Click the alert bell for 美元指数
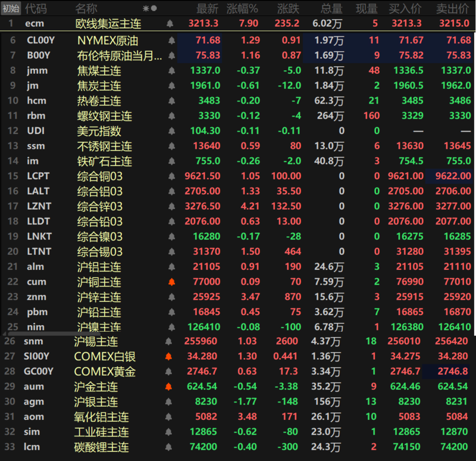476x461 pixels. tap(171, 131)
